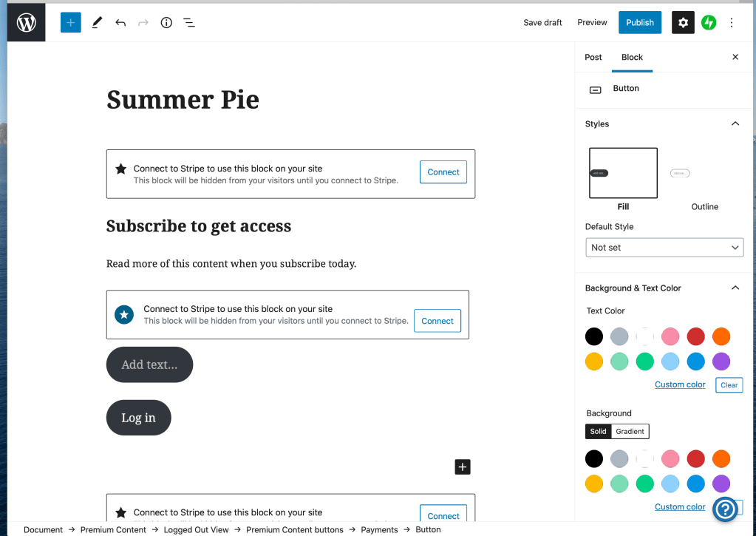This screenshot has height=536, width=756.
Task: Switch Background to Gradient
Action: tap(630, 431)
